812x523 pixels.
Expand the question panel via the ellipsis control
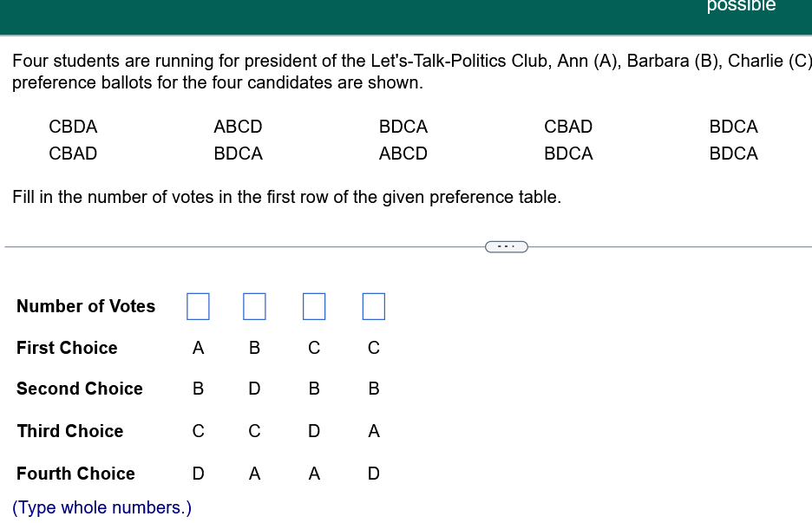506,246
